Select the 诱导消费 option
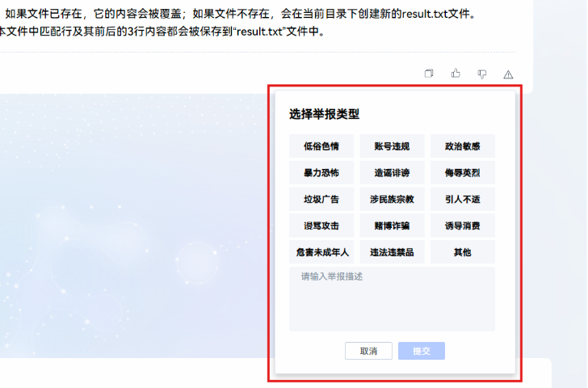The image size is (588, 388). 462,226
